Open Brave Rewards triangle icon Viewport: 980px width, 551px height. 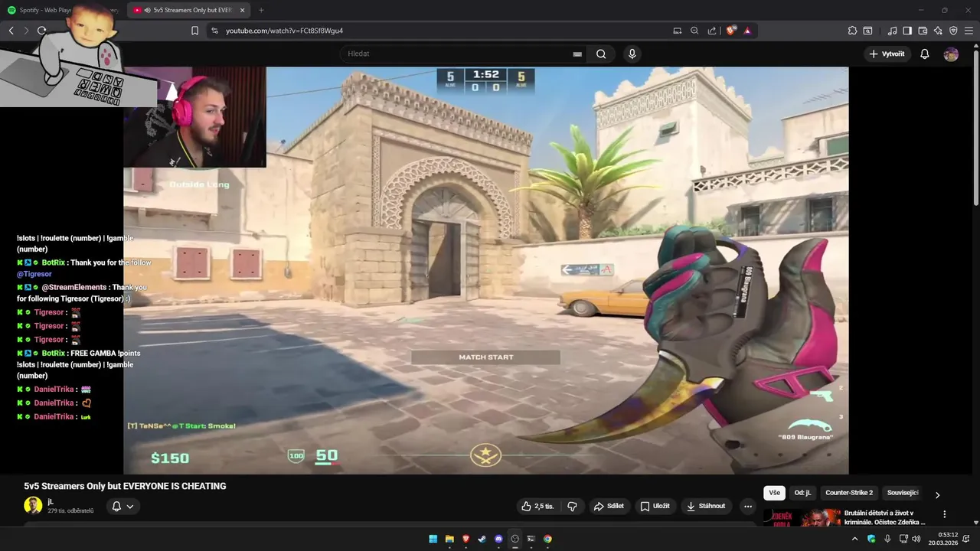(x=747, y=31)
